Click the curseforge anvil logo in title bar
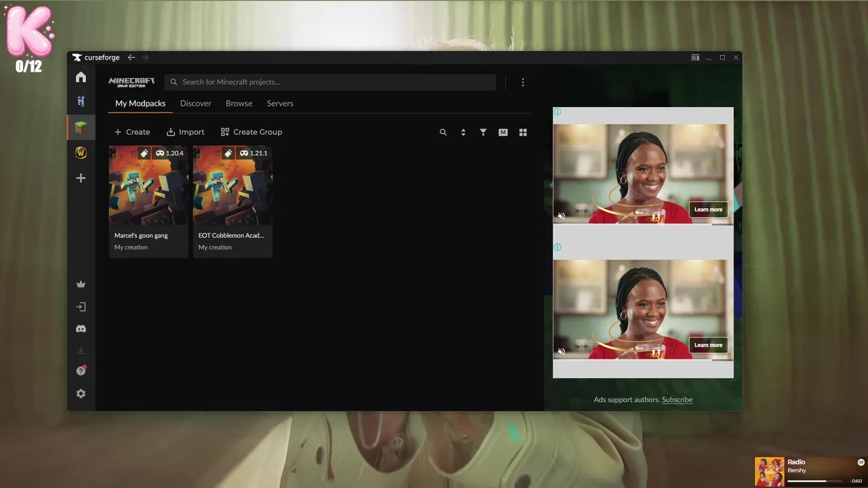 pyautogui.click(x=77, y=58)
